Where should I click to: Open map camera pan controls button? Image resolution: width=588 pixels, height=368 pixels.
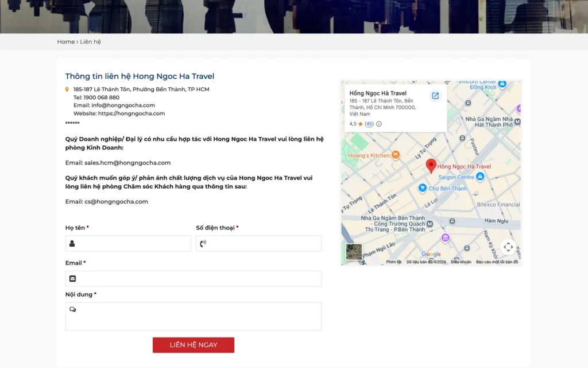[x=508, y=247]
